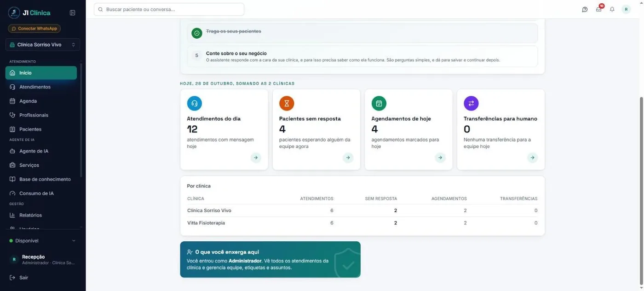Click the value 12 in Atendimentos card

pos(192,129)
